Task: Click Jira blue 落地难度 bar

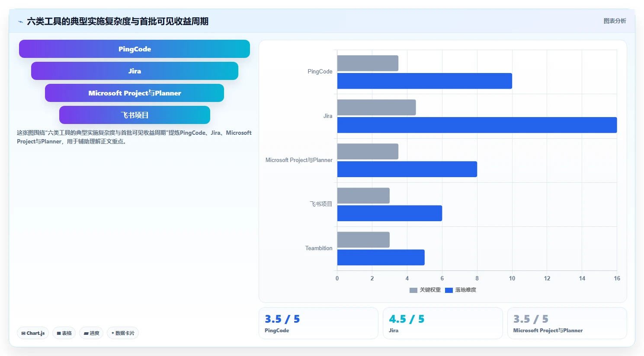Action: point(477,125)
